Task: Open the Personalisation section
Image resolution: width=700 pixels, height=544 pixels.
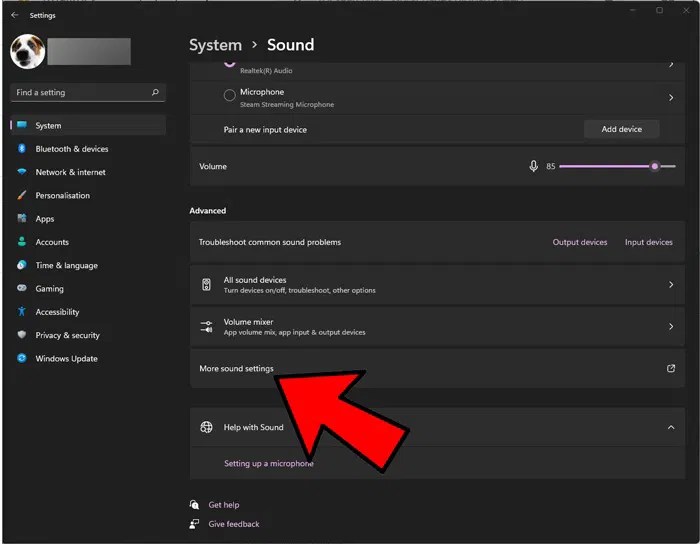Action: pyautogui.click(x=62, y=196)
